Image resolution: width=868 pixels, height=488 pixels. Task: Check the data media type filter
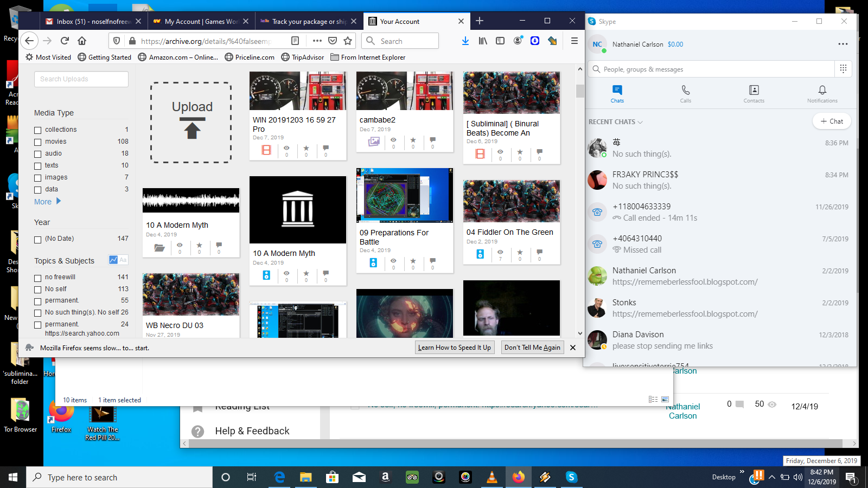point(38,190)
